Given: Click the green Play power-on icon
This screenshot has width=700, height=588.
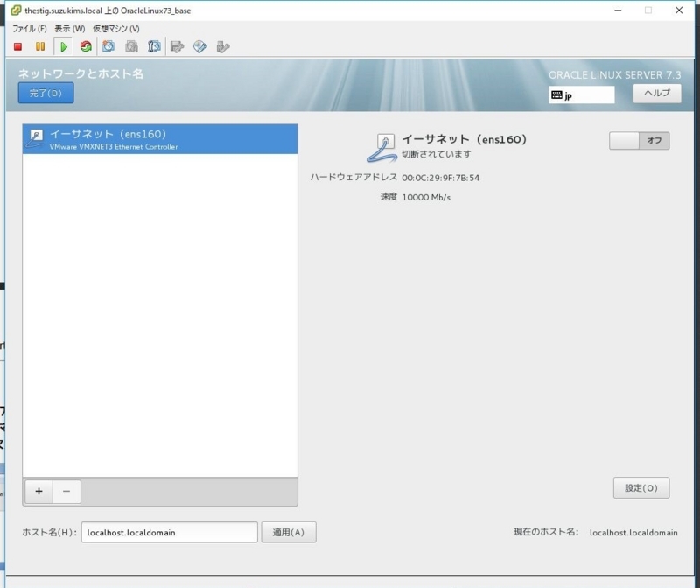Looking at the screenshot, I should tap(63, 47).
